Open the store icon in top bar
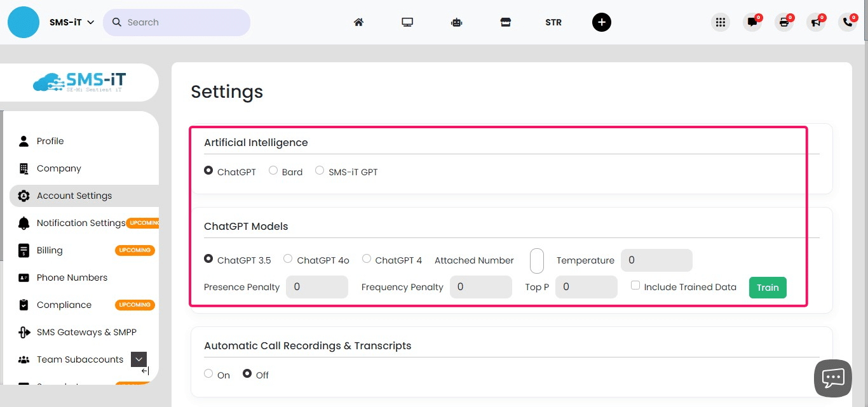 point(505,22)
